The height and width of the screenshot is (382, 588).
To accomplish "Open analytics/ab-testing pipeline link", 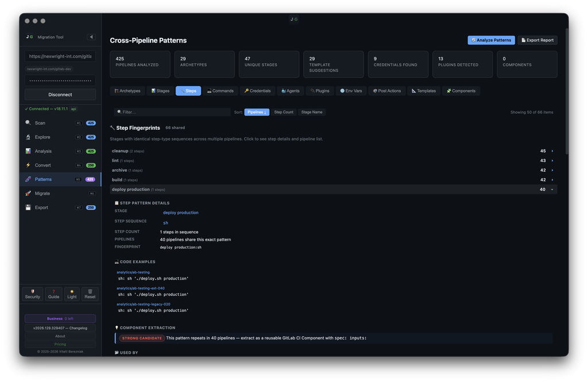I will click(x=133, y=272).
